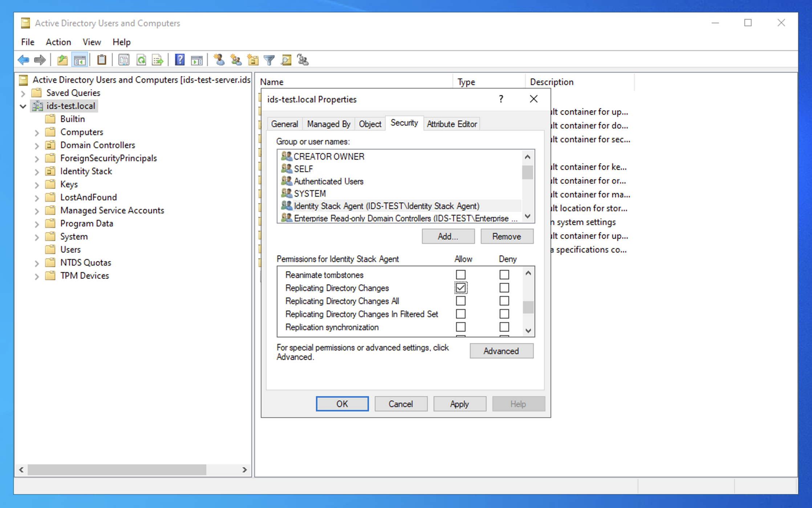
Task: Click the clipboard Paste toolbar icon
Action: pos(102,60)
